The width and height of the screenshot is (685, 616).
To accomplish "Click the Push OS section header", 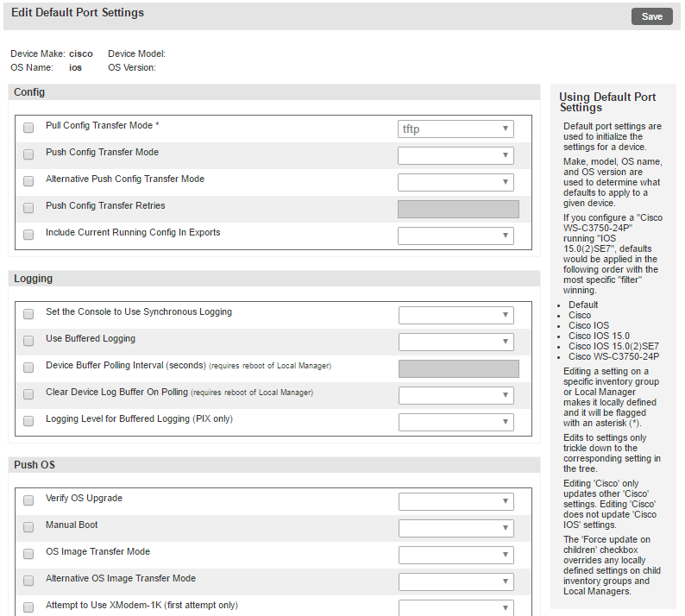I will click(273, 465).
